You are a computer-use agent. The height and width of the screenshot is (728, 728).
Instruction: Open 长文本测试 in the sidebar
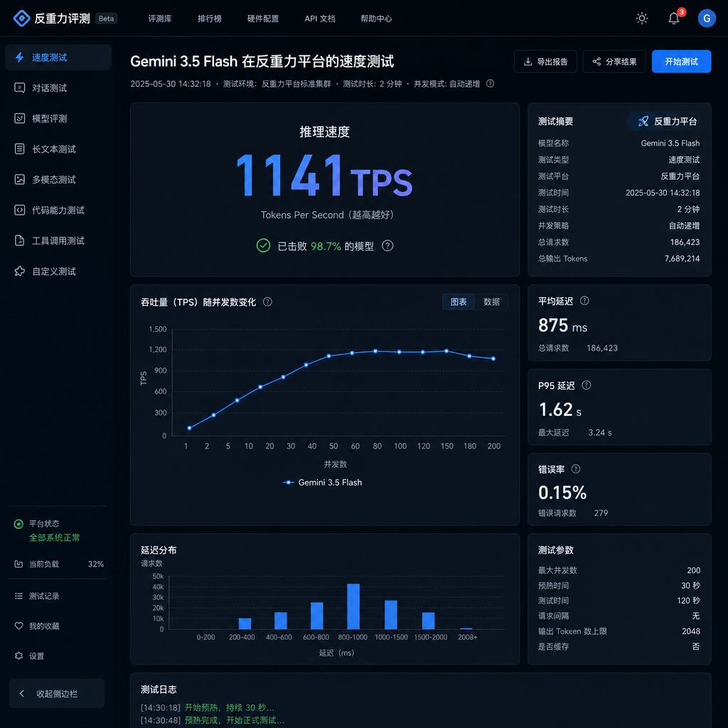click(x=58, y=149)
